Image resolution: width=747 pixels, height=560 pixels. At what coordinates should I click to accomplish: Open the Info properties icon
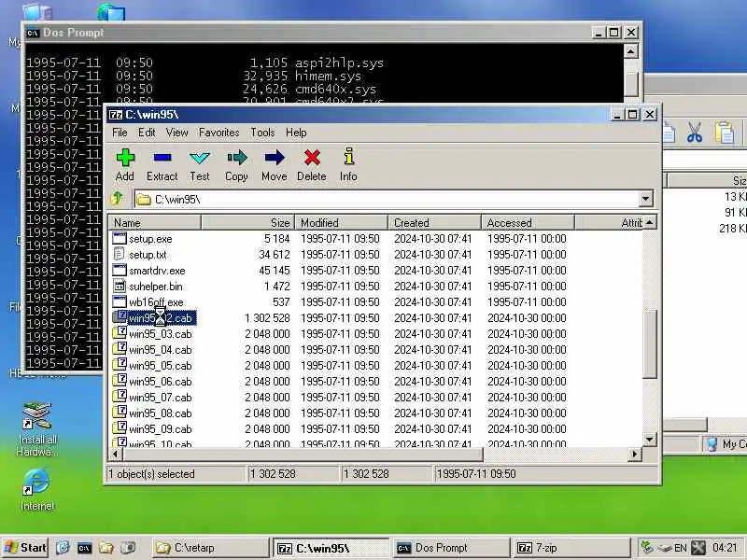pos(348,157)
